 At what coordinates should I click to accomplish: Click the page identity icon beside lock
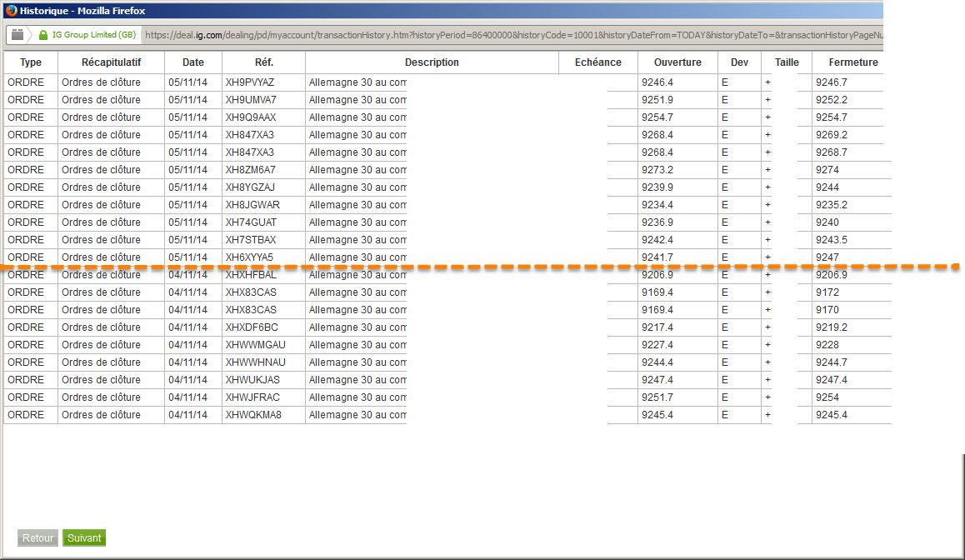click(17, 34)
